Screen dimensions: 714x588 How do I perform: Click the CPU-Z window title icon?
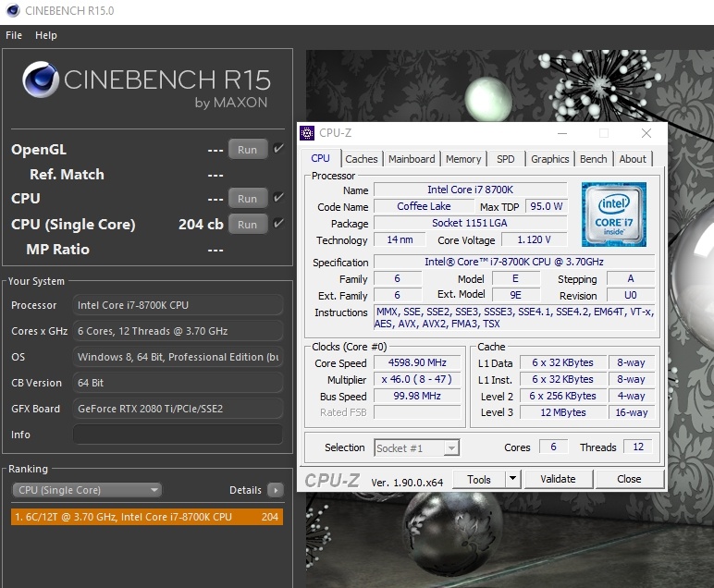(x=307, y=133)
